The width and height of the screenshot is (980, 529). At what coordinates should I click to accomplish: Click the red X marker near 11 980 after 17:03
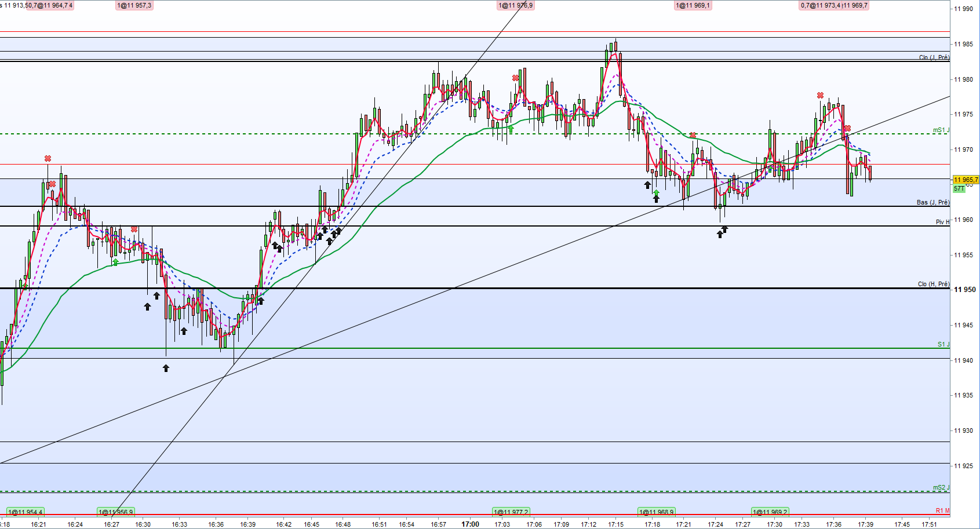(x=515, y=78)
